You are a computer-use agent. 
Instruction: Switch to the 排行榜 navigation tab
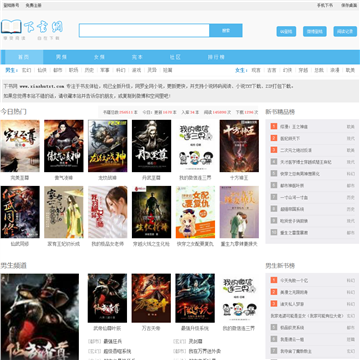point(216,57)
